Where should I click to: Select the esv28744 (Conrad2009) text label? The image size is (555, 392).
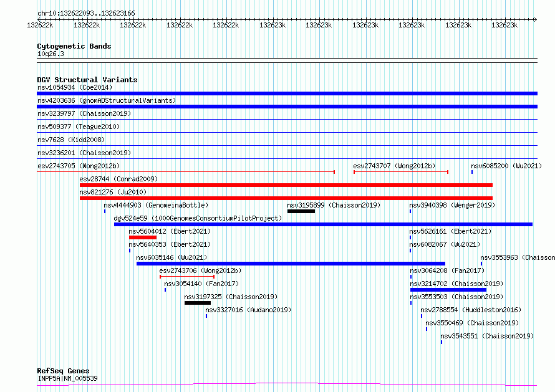click(x=118, y=179)
